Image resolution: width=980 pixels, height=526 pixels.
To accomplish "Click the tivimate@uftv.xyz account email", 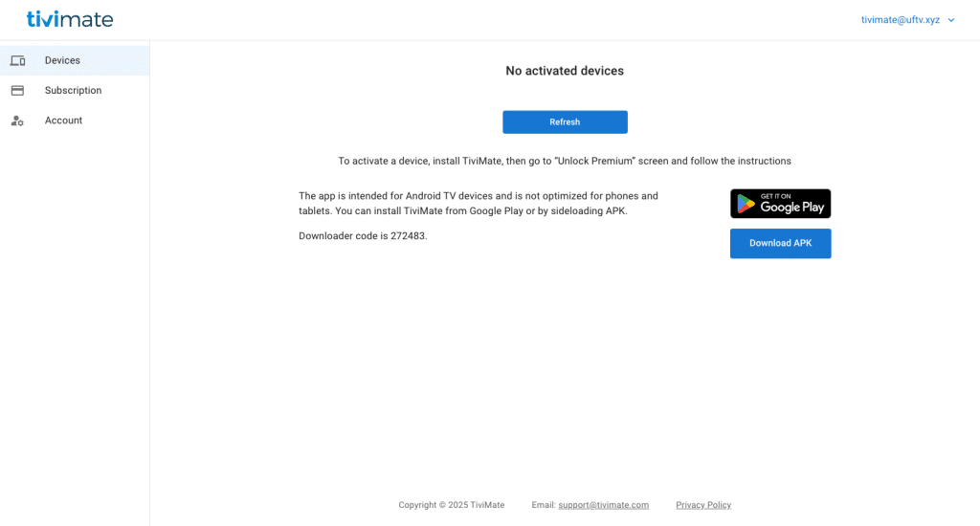I will coord(900,20).
